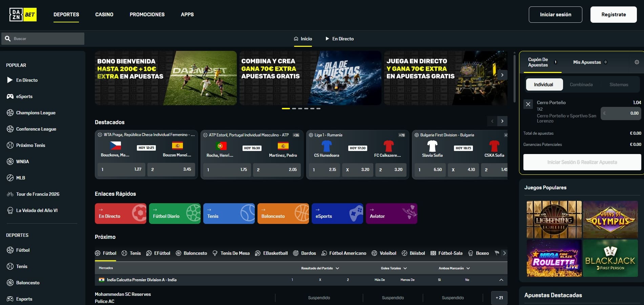Open the Tenis blue quick link
This screenshot has width=644, height=305.
(x=229, y=213)
